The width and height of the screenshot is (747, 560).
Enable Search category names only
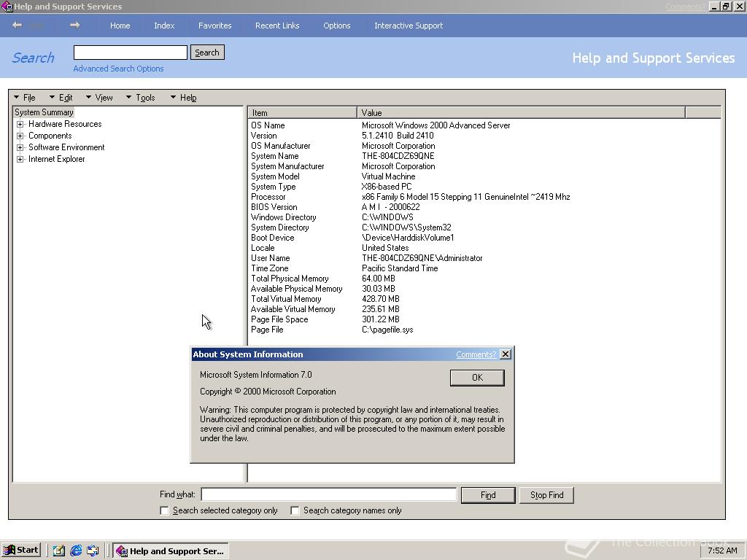295,510
